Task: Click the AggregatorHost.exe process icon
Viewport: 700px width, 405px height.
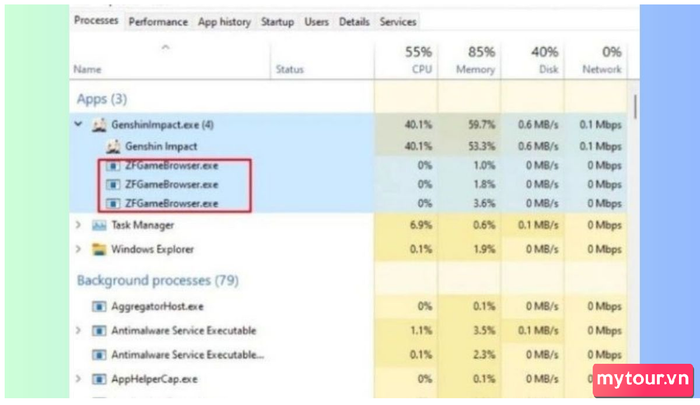Action: (99, 306)
